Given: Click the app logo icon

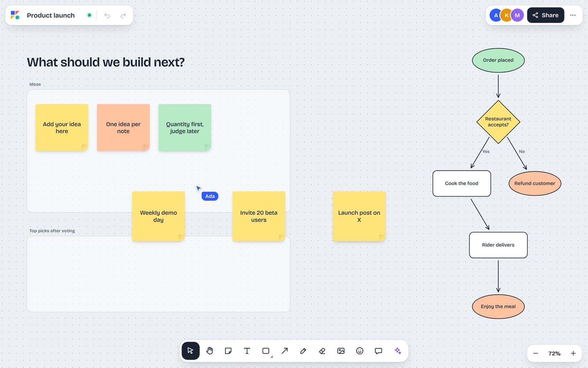Looking at the screenshot, I should pos(15,15).
